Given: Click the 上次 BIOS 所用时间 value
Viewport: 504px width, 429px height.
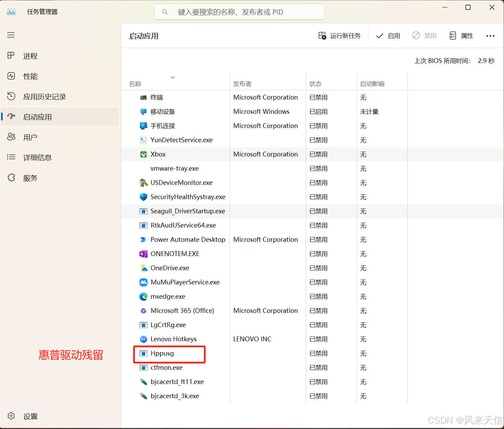Looking at the screenshot, I should pos(486,61).
